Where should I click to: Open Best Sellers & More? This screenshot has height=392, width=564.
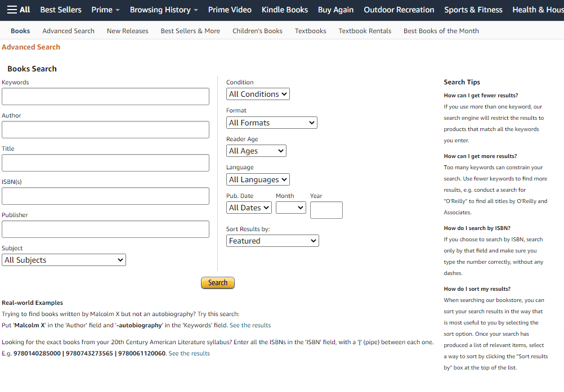190,31
